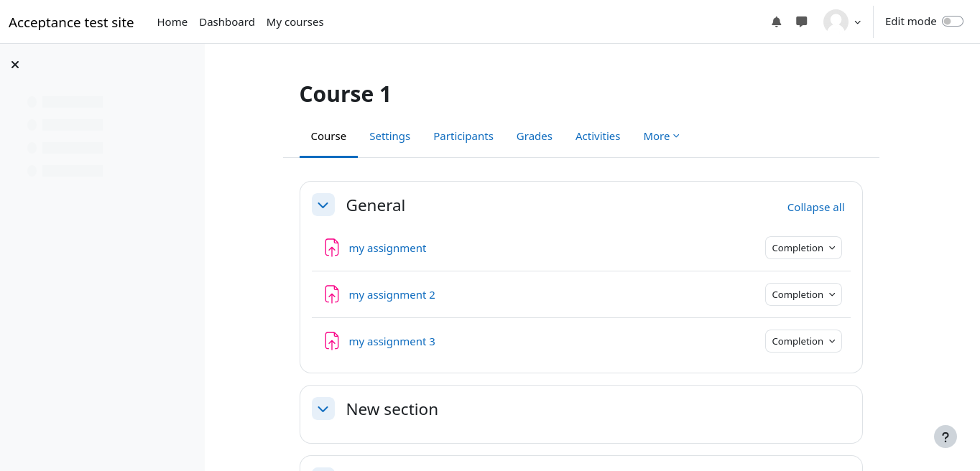Image resolution: width=980 pixels, height=471 pixels.
Task: Open the notifications bell
Action: pyautogui.click(x=776, y=22)
